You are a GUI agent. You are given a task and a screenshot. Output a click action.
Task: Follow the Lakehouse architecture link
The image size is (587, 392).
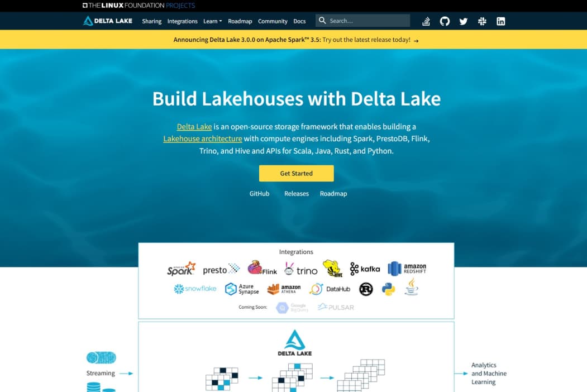tap(203, 138)
